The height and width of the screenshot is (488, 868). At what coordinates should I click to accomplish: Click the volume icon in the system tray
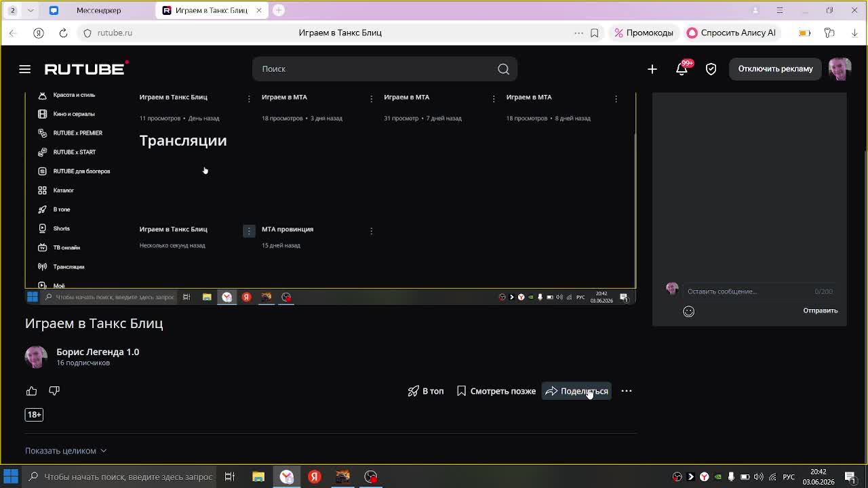758,476
